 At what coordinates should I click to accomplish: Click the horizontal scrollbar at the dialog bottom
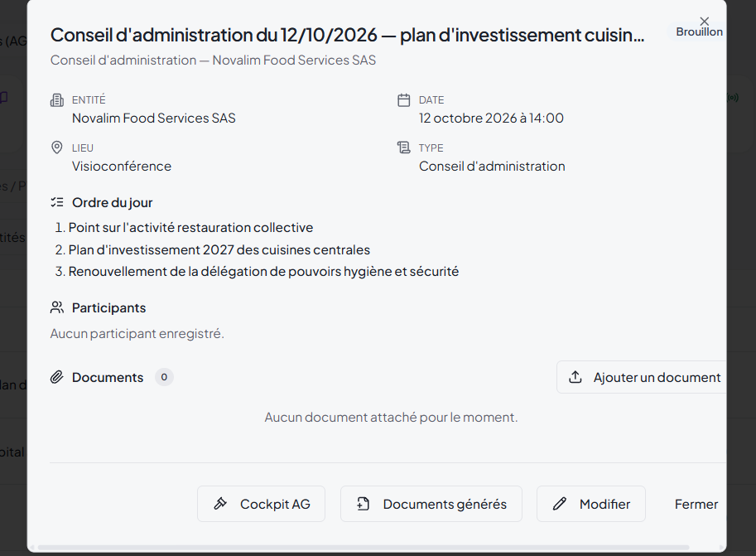(363, 548)
